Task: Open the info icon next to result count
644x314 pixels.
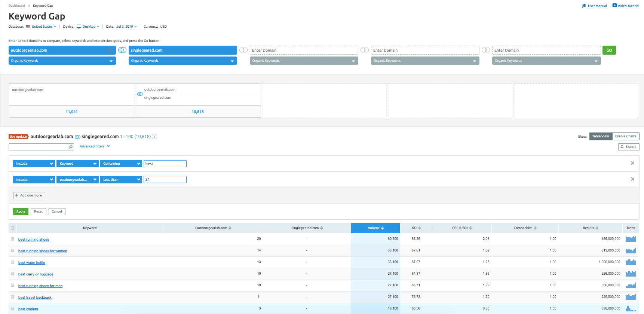Action: pyautogui.click(x=154, y=137)
